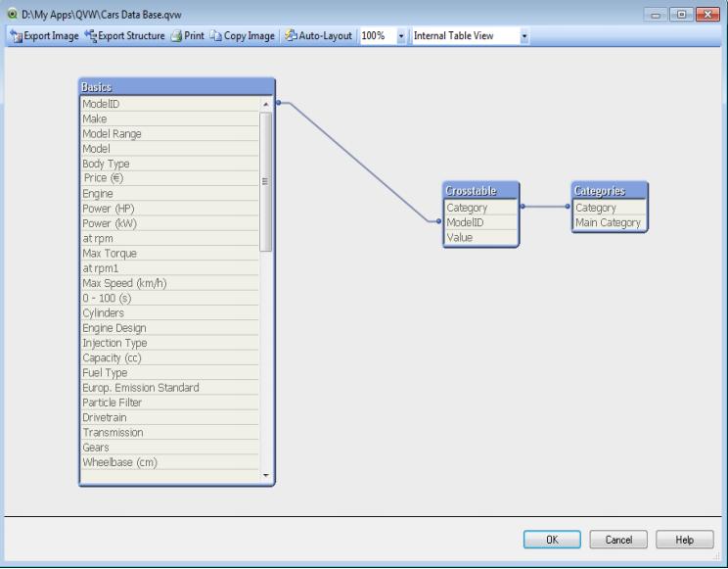Select the Value field in Crosstable
Image resolution: width=728 pixels, height=569 pixels.
coord(481,237)
